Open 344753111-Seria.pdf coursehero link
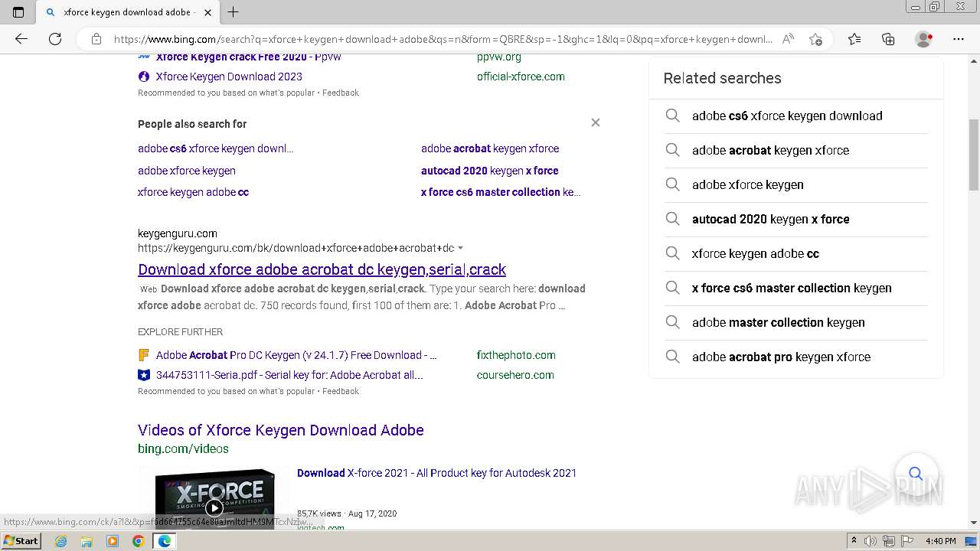Image resolution: width=980 pixels, height=551 pixels. pos(289,375)
